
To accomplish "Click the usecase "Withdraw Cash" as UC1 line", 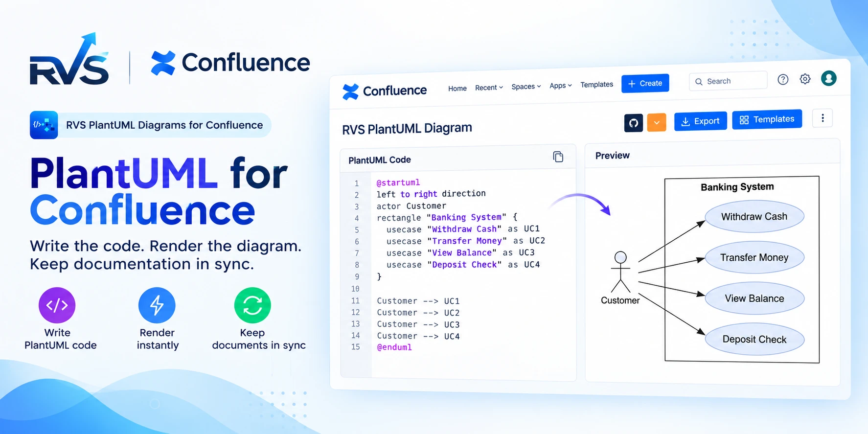I will 463,229.
